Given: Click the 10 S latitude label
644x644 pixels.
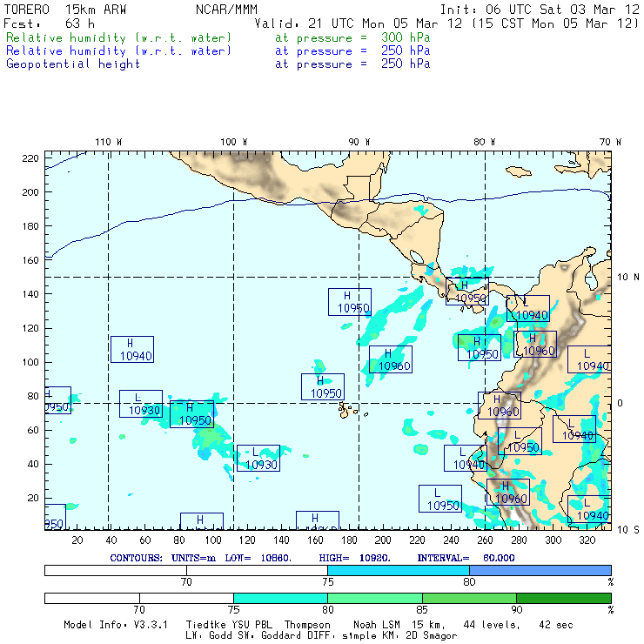Looking at the screenshot, I should click(x=627, y=530).
